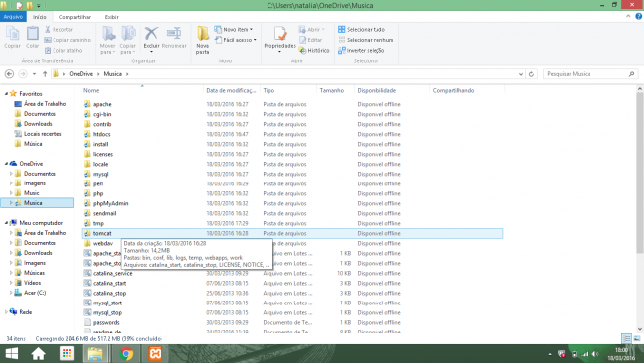644x363 pixels.
Task: Select the catalina_service file
Action: coord(113,273)
